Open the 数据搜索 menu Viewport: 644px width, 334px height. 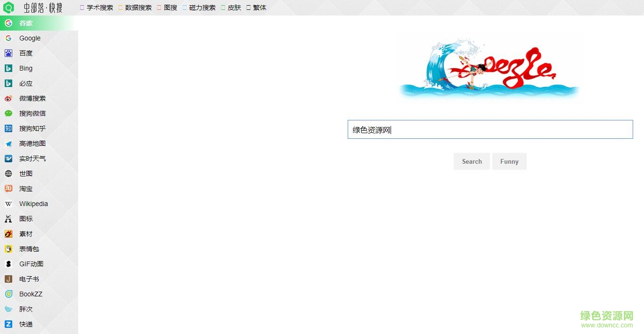point(137,8)
